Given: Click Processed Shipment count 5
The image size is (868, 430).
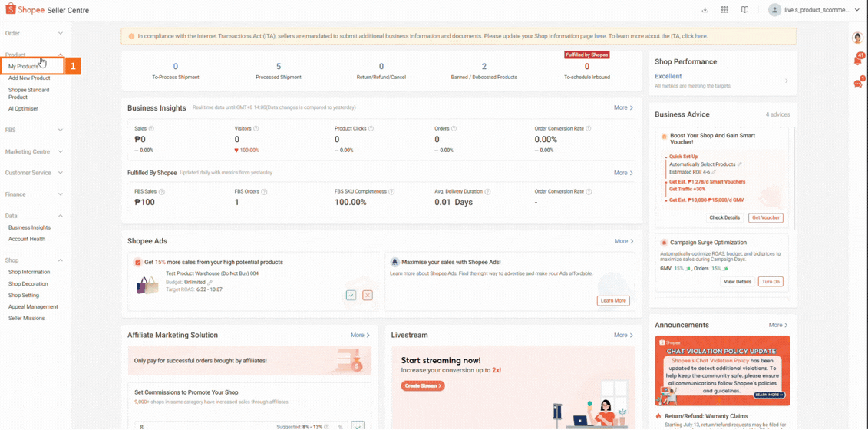Looking at the screenshot, I should pyautogui.click(x=279, y=67).
